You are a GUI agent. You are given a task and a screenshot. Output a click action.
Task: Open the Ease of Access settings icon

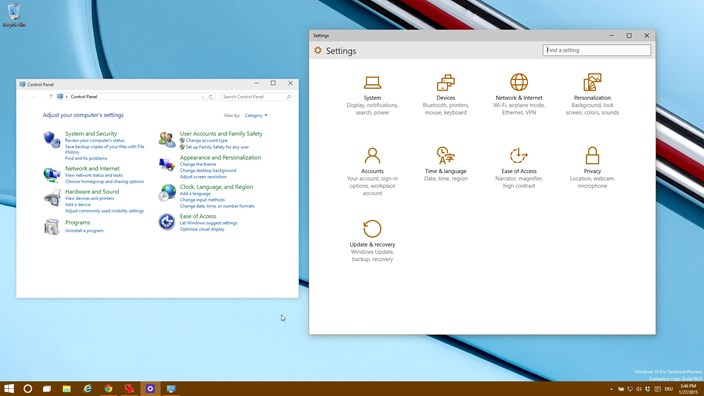point(519,156)
